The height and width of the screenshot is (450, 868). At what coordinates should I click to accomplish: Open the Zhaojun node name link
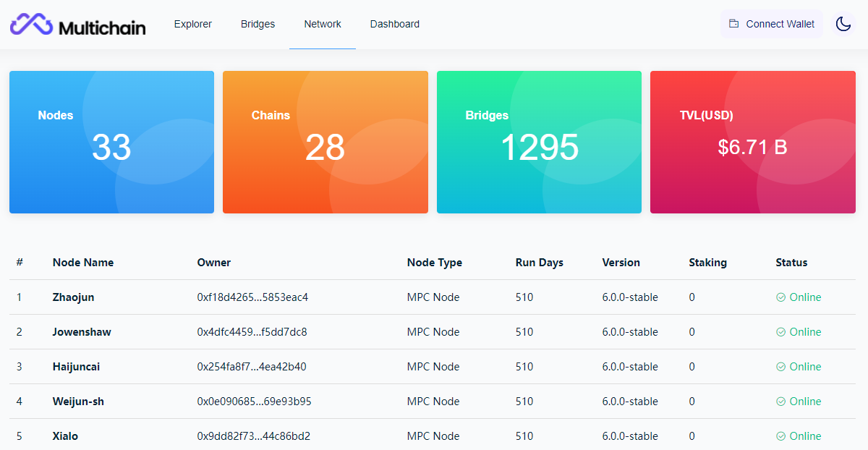(73, 297)
